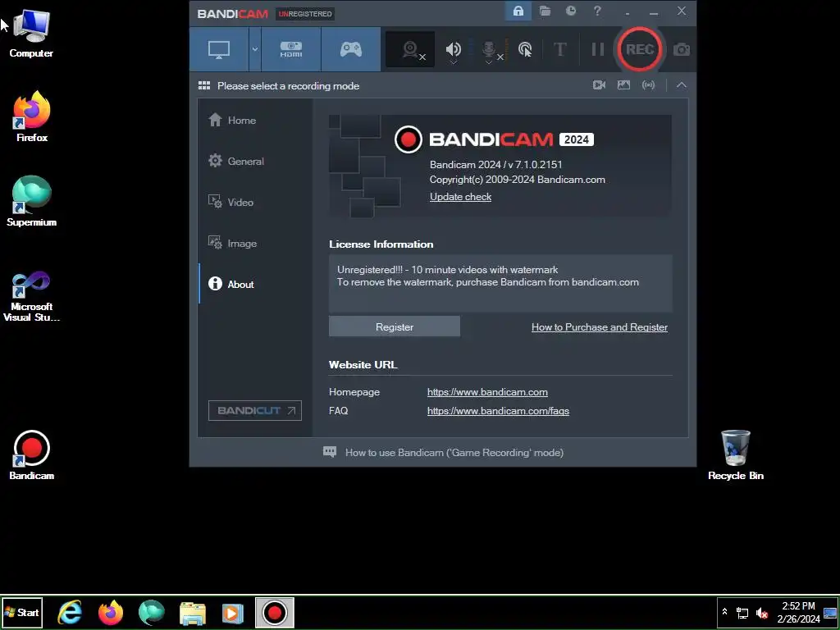Open images list picture icon

click(623, 85)
